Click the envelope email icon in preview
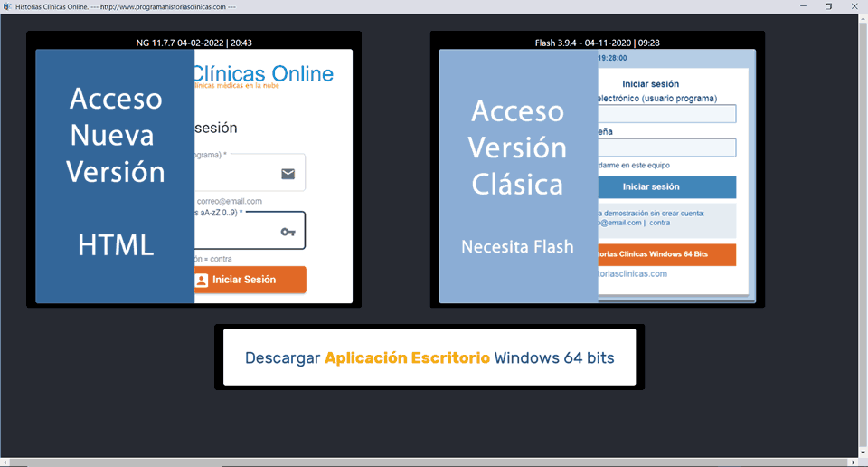 (288, 174)
